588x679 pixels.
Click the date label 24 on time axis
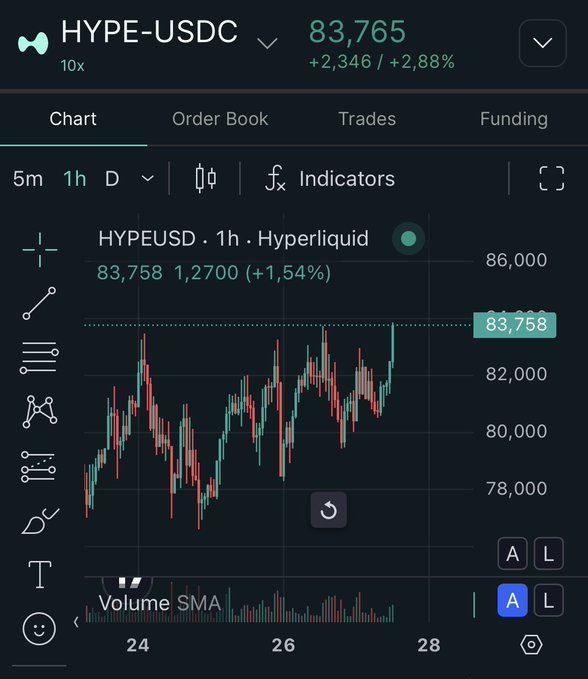click(x=138, y=645)
